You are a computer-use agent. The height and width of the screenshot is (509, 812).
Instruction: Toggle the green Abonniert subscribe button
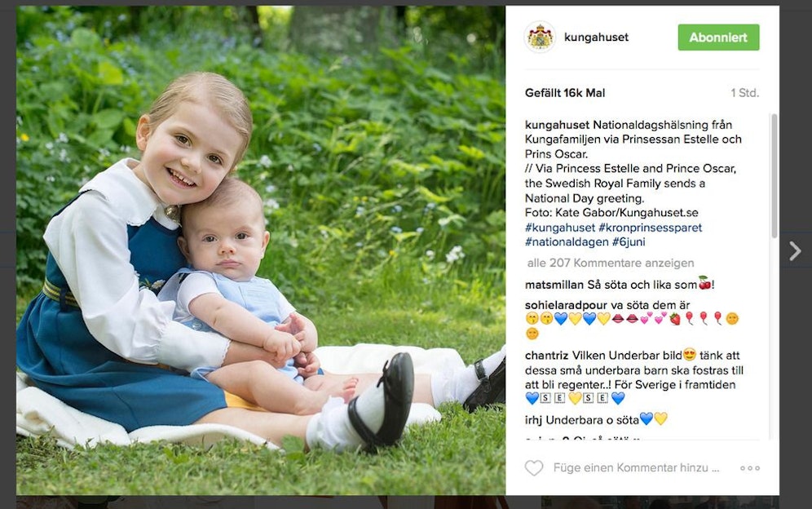coord(718,38)
